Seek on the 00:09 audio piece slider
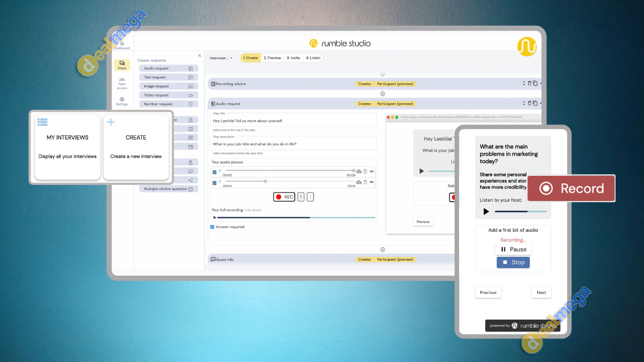The height and width of the screenshot is (362, 644). (290, 171)
